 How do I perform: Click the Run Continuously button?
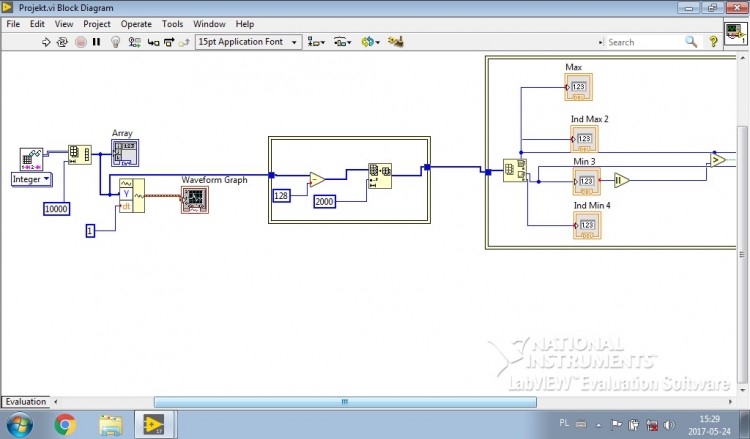(x=62, y=42)
